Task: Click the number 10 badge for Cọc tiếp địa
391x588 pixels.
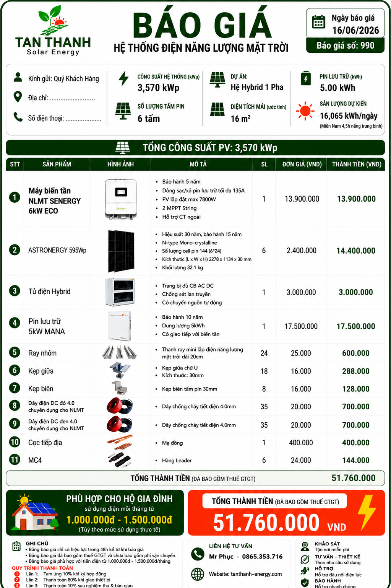Action: 15,442
